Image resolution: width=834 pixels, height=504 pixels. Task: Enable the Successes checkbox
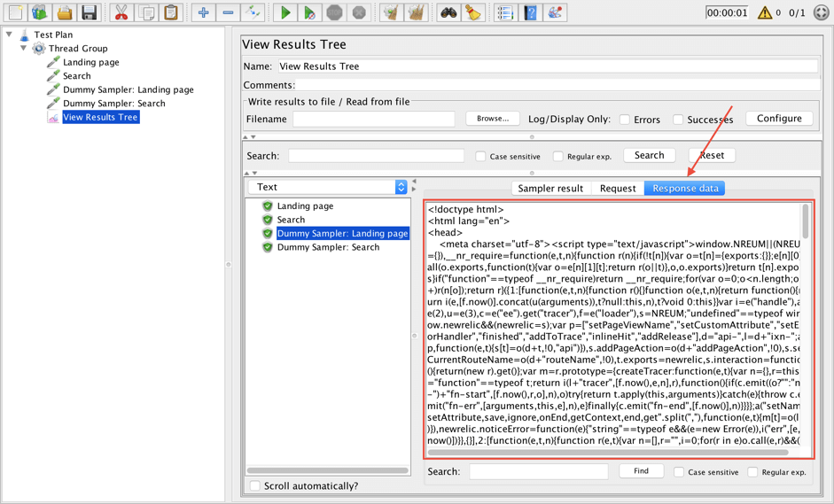[x=678, y=120]
